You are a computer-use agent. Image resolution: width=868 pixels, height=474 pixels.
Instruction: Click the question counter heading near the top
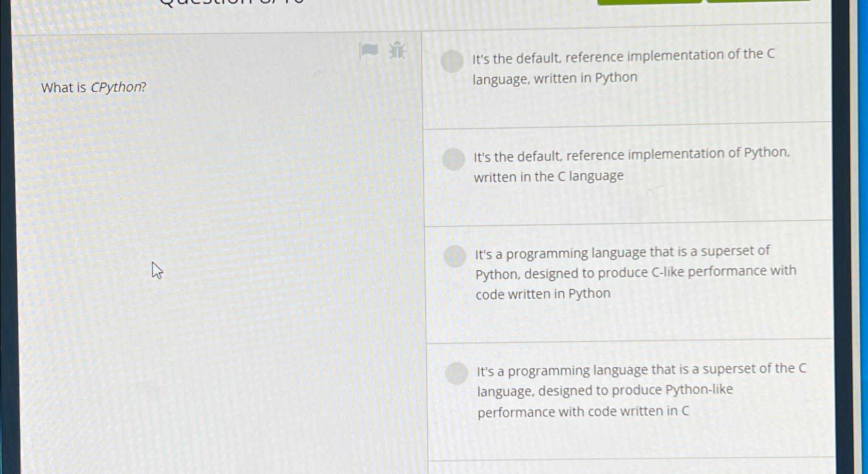click(x=232, y=3)
